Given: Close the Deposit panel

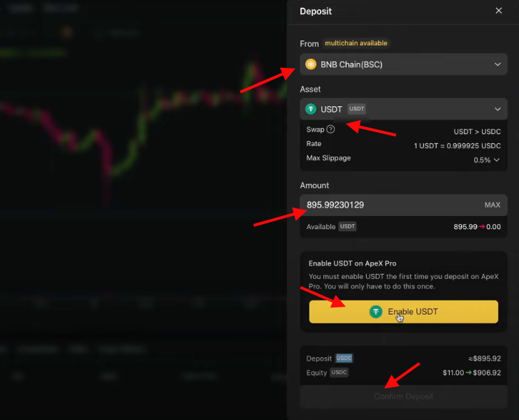Looking at the screenshot, I should click(499, 10).
